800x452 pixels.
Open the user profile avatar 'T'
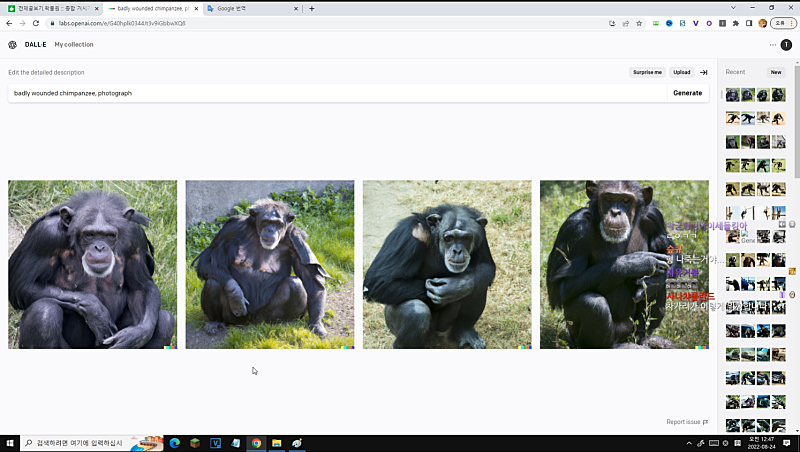tap(786, 45)
